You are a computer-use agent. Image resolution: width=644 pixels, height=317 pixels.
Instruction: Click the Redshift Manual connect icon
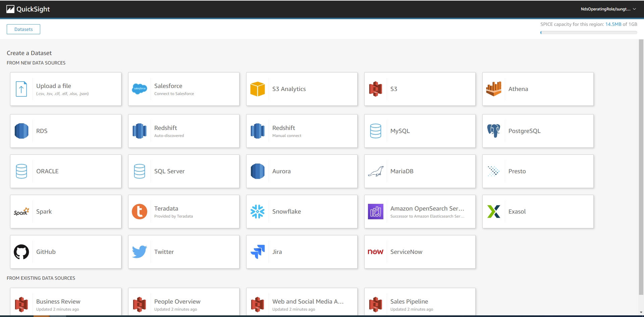click(258, 131)
